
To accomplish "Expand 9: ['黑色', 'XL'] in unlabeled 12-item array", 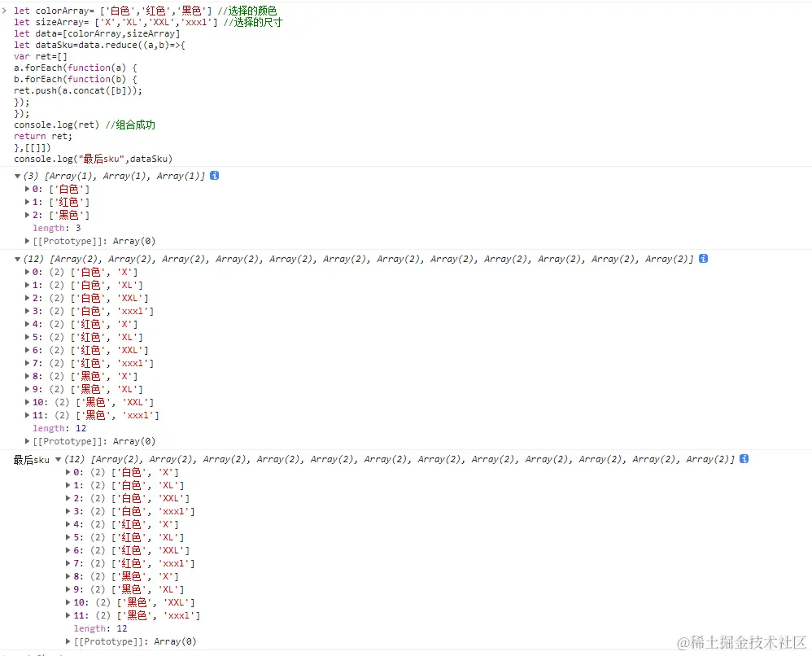I will click(27, 389).
